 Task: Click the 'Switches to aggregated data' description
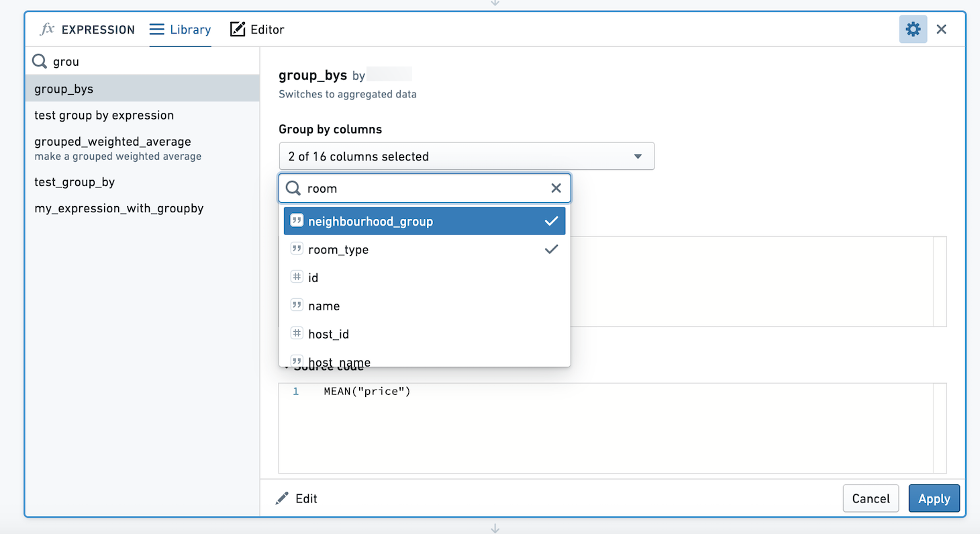pyautogui.click(x=348, y=95)
